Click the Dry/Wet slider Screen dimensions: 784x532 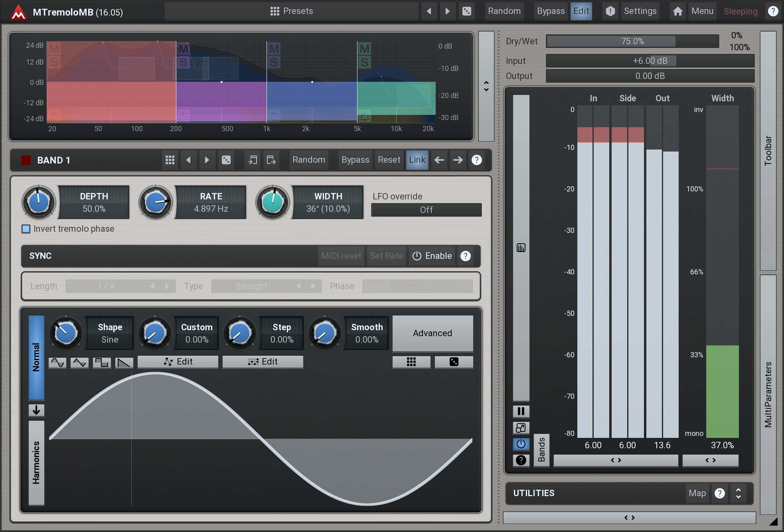click(632, 41)
